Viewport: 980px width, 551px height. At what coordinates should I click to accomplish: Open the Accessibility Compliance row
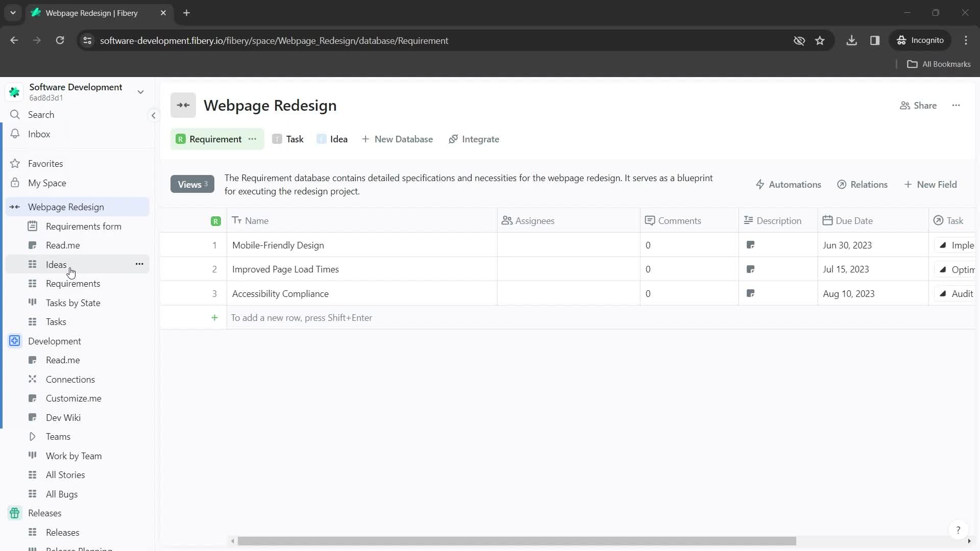coord(281,294)
